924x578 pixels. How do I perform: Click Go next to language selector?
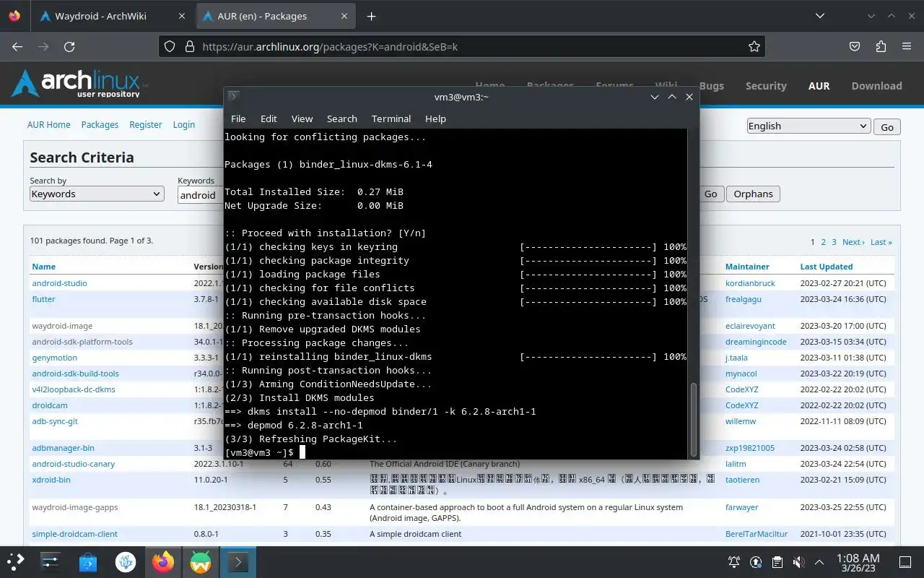pos(887,127)
